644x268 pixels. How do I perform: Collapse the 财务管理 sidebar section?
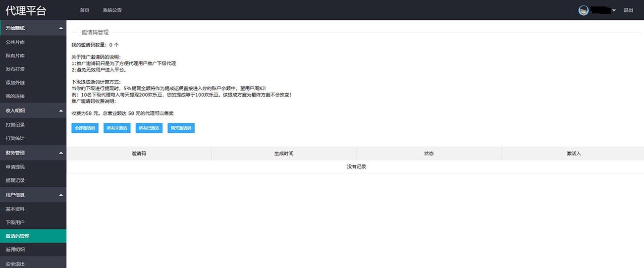33,153
